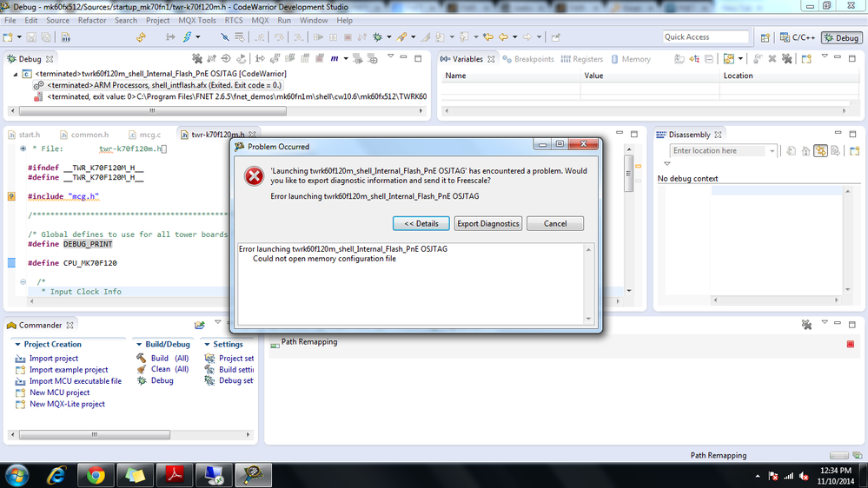Switch to the mcg.c editor tab

145,135
